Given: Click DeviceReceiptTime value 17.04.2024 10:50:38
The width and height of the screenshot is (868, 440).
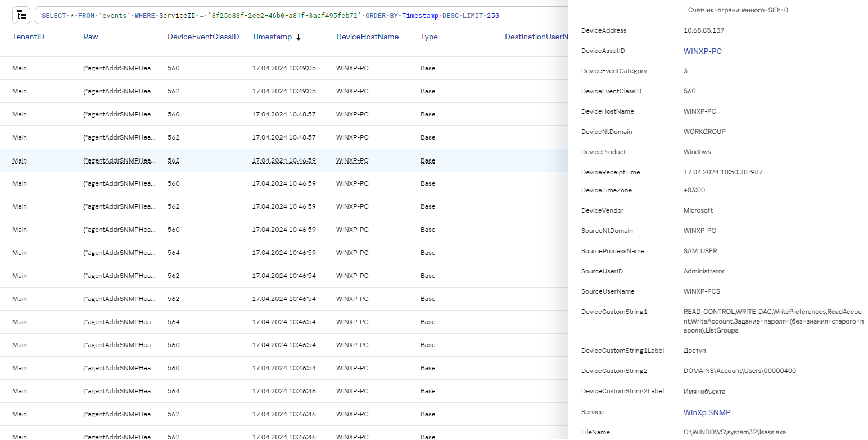Looking at the screenshot, I should click(x=723, y=172).
